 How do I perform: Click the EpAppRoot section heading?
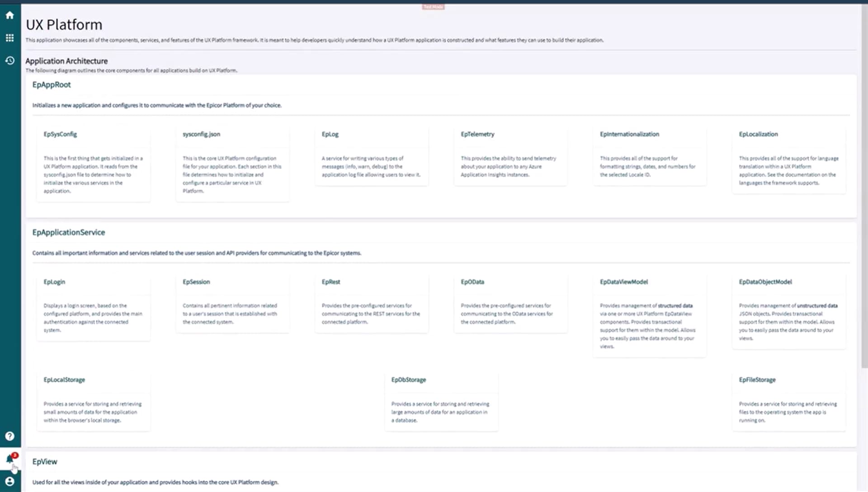(52, 85)
